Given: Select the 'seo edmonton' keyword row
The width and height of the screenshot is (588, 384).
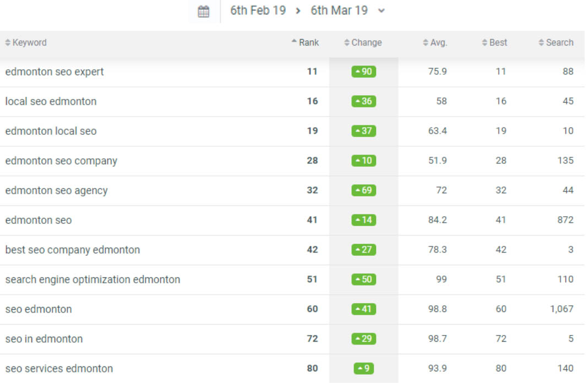Looking at the screenshot, I should pos(292,309).
